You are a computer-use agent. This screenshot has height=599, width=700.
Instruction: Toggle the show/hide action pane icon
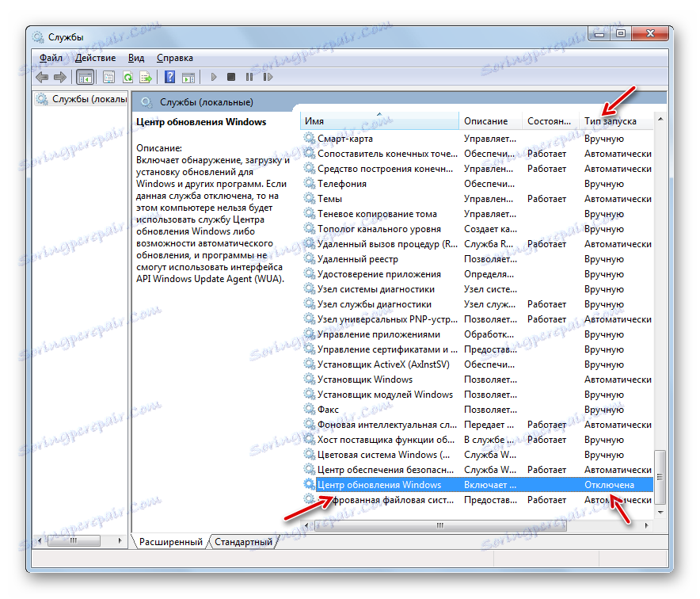pyautogui.click(x=188, y=78)
